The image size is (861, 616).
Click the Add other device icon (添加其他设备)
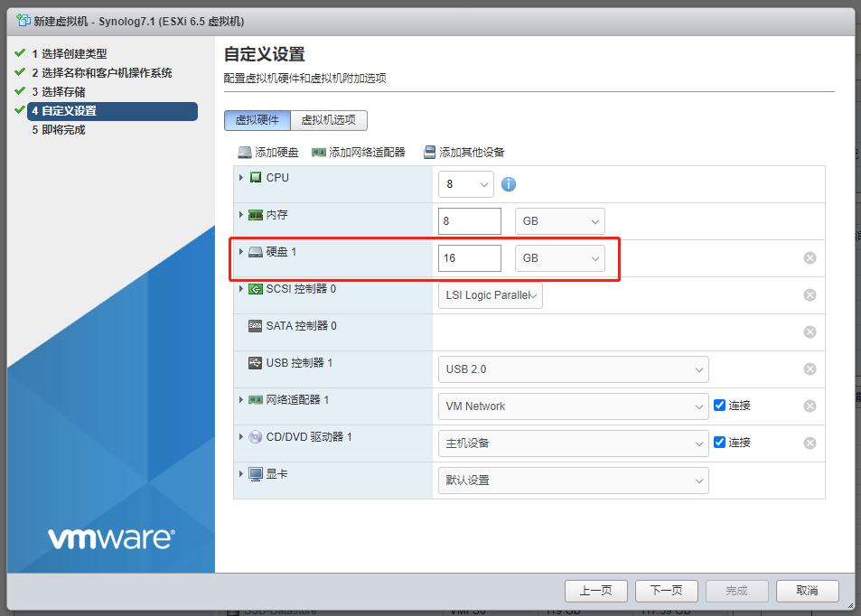click(429, 153)
